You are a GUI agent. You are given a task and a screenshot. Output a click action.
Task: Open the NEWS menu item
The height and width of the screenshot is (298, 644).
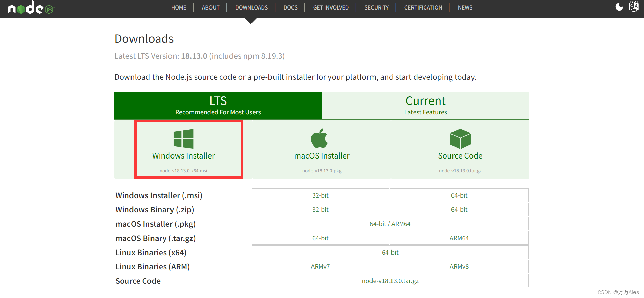tap(465, 7)
